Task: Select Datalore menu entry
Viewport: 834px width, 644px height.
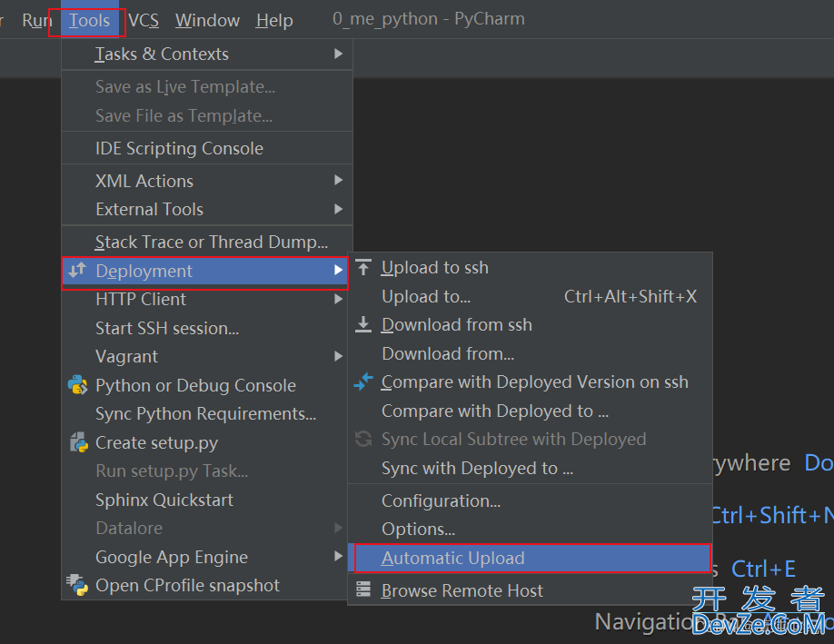Action: pyautogui.click(x=205, y=528)
